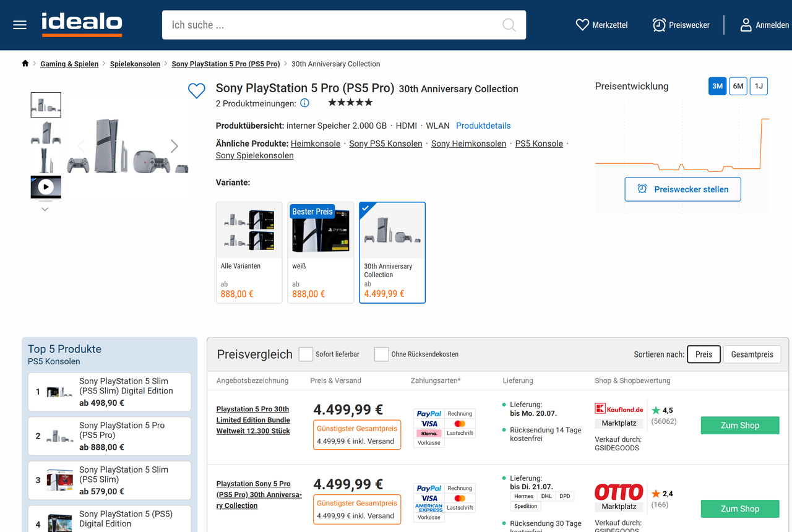Click the Anmelden user icon
This screenshot has height=532, width=792.
pos(746,25)
